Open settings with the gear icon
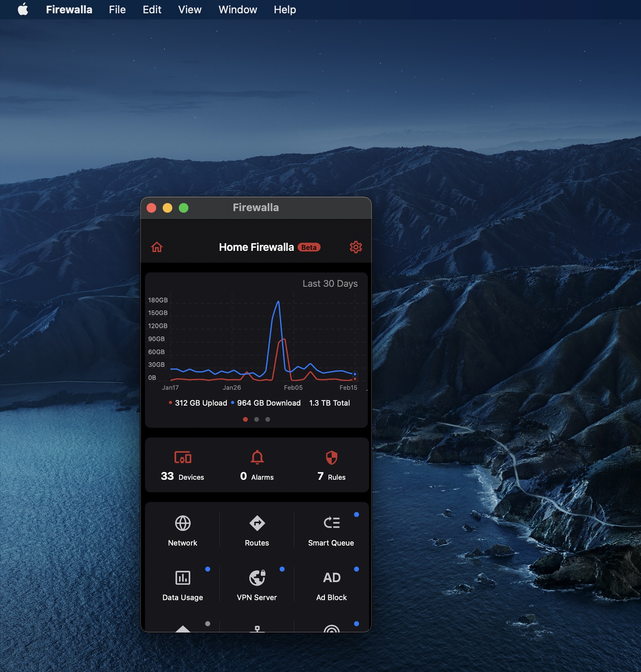641x672 pixels. (x=356, y=247)
